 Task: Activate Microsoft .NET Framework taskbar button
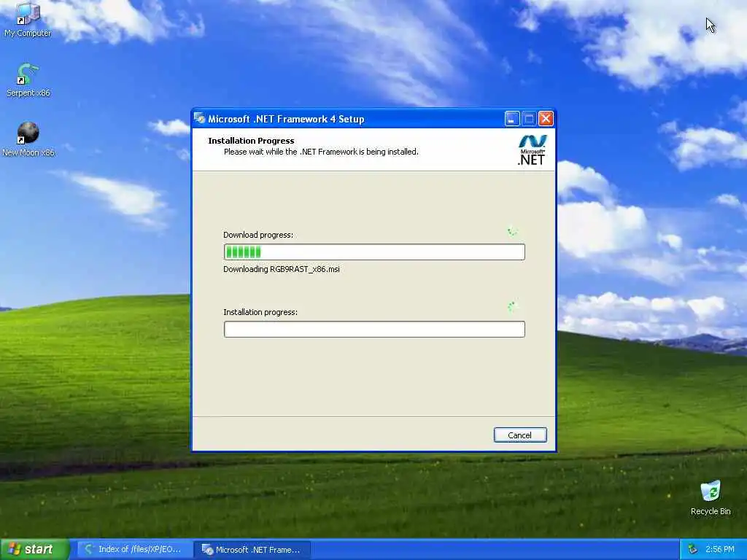(252, 550)
